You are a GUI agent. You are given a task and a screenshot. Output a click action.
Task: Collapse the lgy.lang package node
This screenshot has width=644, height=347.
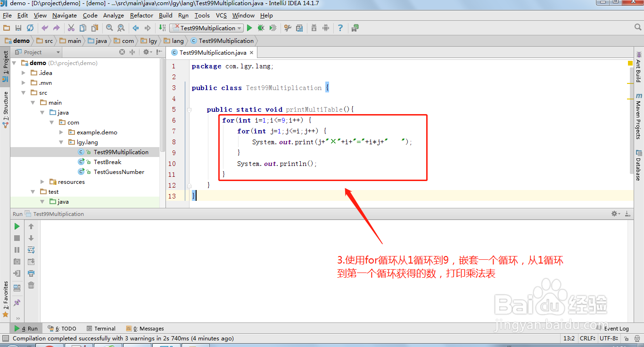point(61,142)
